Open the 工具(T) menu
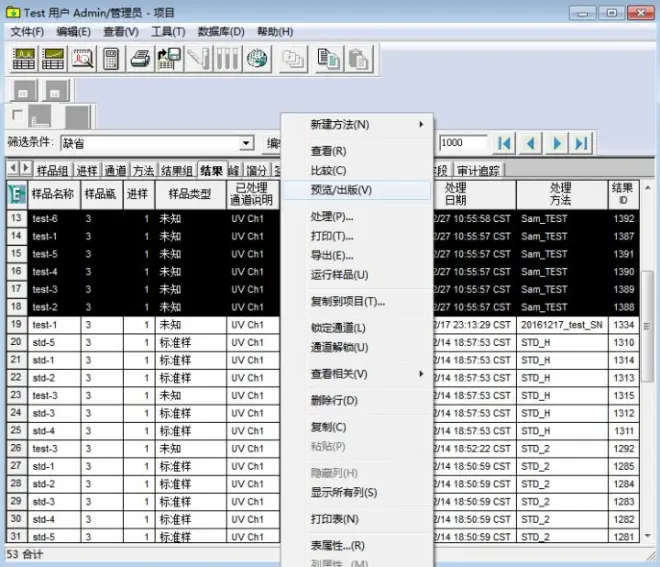 (x=168, y=32)
